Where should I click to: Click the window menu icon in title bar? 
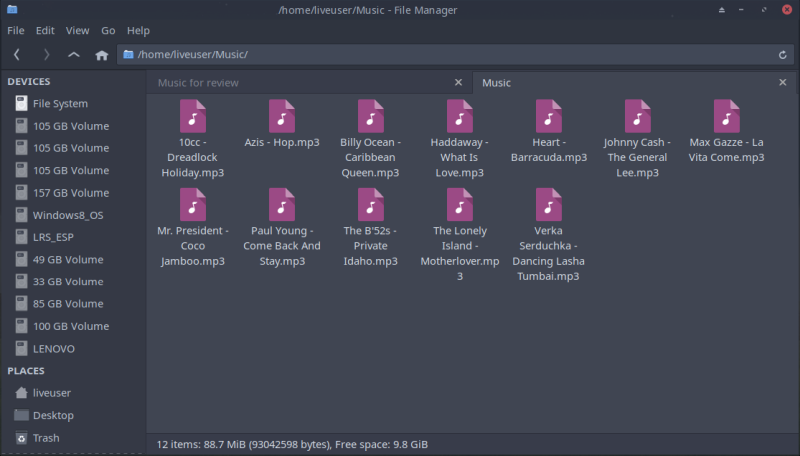click(12, 9)
